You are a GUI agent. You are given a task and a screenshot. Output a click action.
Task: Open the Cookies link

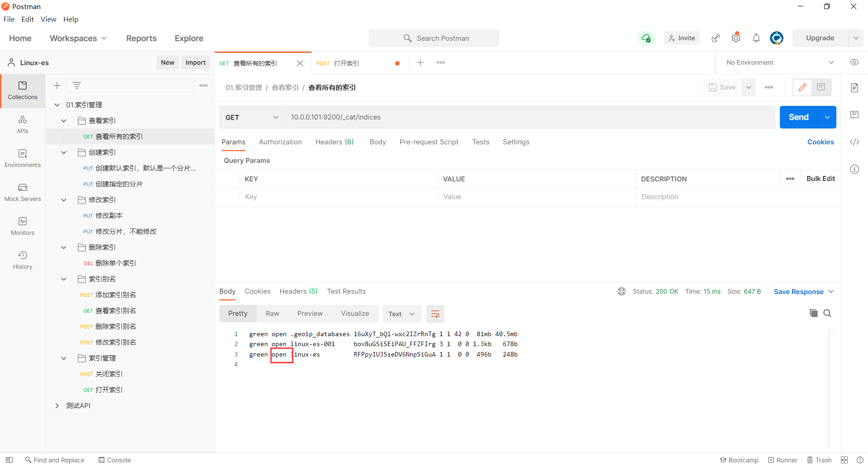[821, 142]
